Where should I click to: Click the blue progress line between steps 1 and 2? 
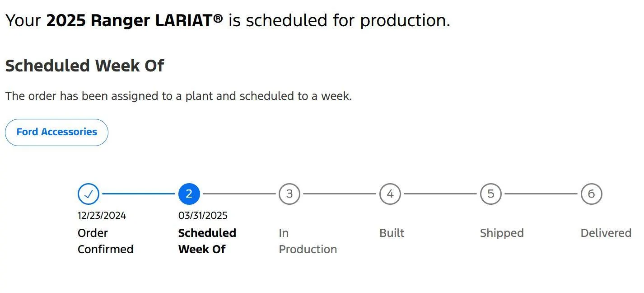click(x=139, y=194)
